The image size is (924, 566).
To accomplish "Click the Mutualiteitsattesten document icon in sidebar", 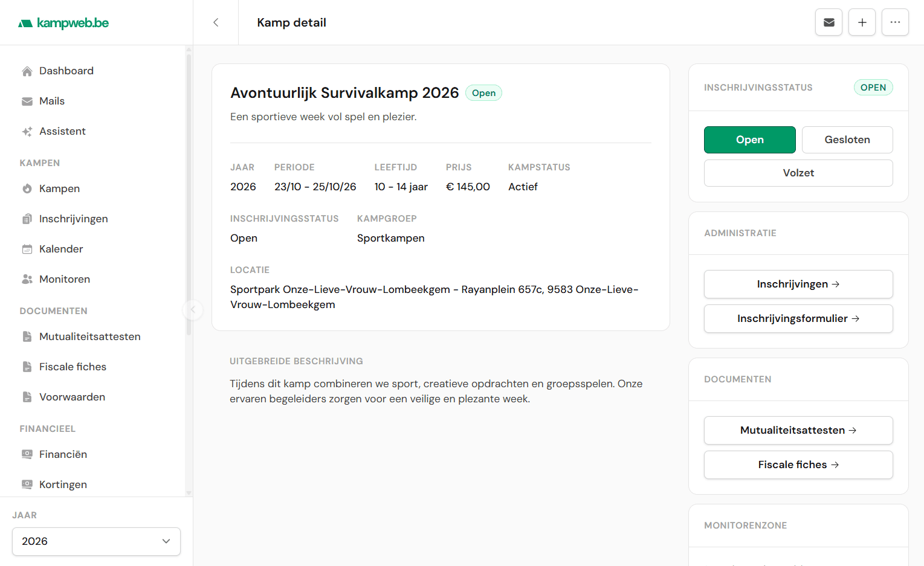I will pyautogui.click(x=27, y=337).
